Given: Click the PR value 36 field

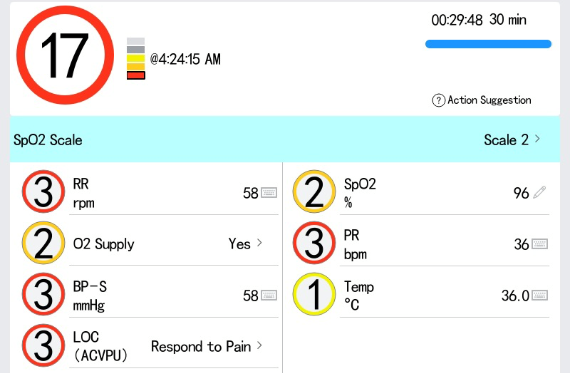Looking at the screenshot, I should [x=521, y=244].
